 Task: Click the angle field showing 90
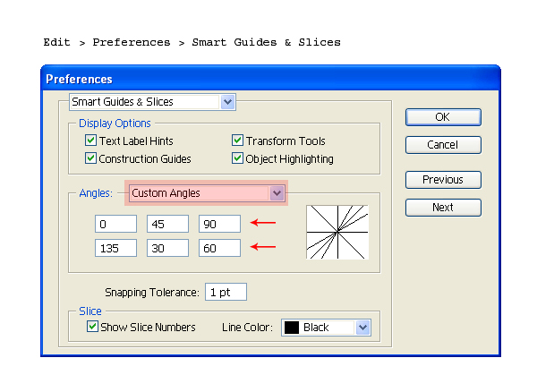click(219, 224)
